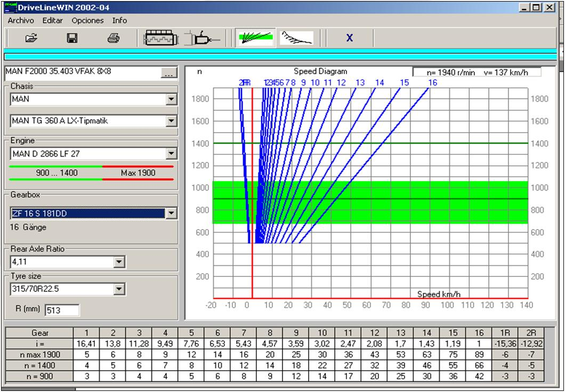This screenshot has height=392, width=565.
Task: Click the 16 Gänge gear count text
Action: [28, 227]
